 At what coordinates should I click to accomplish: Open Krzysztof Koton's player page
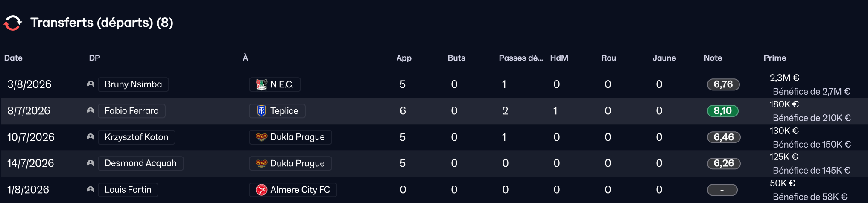(x=136, y=137)
